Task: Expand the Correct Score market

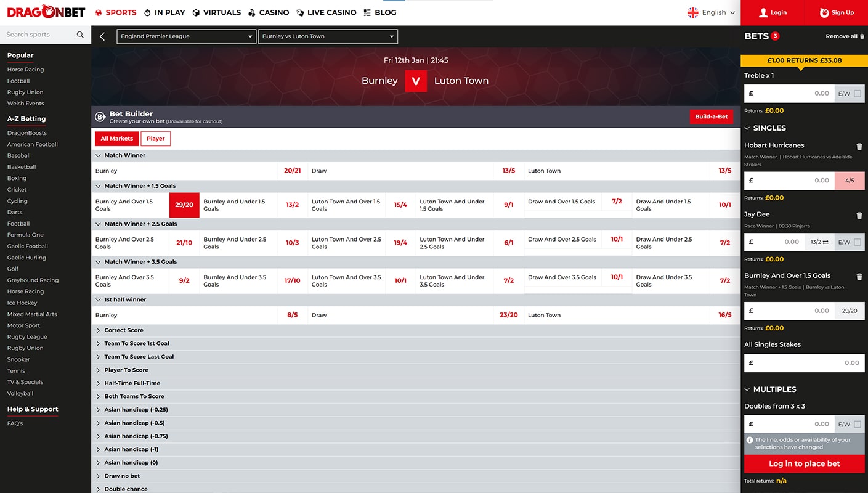Action: pos(416,330)
